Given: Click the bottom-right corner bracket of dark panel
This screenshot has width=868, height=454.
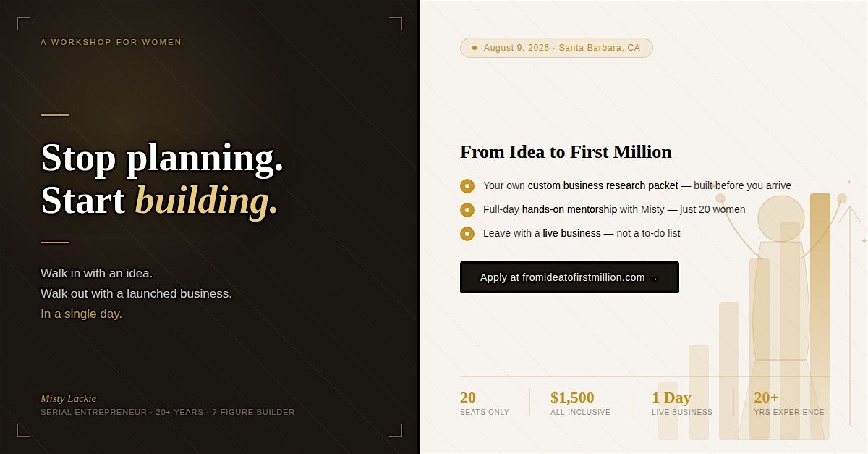Looking at the screenshot, I should coord(396,430).
